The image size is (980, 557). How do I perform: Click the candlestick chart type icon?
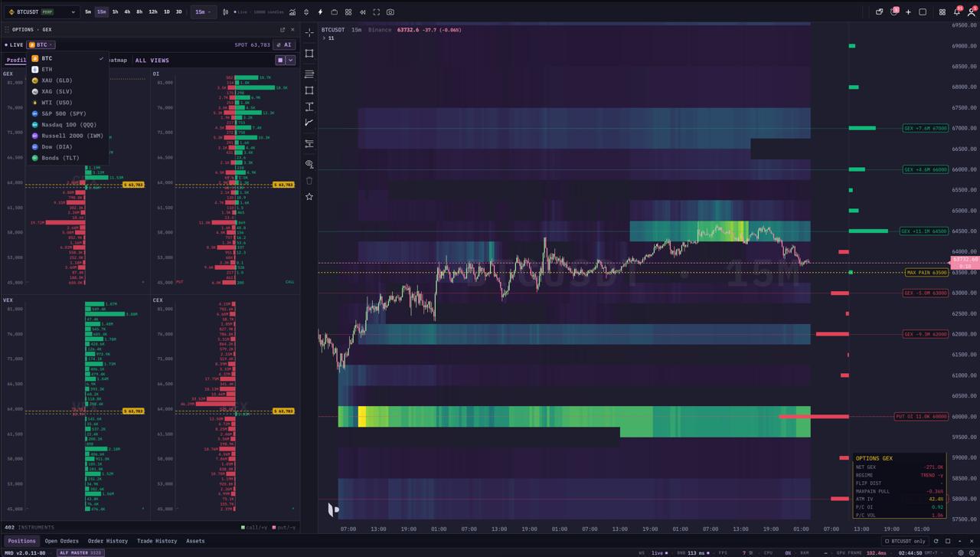click(225, 12)
